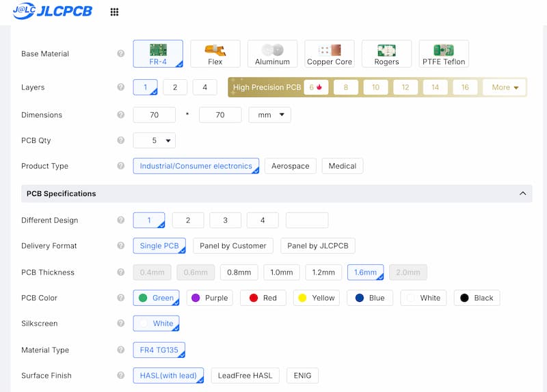Select 2 for Different Design
The width and height of the screenshot is (547, 392).
tap(188, 220)
